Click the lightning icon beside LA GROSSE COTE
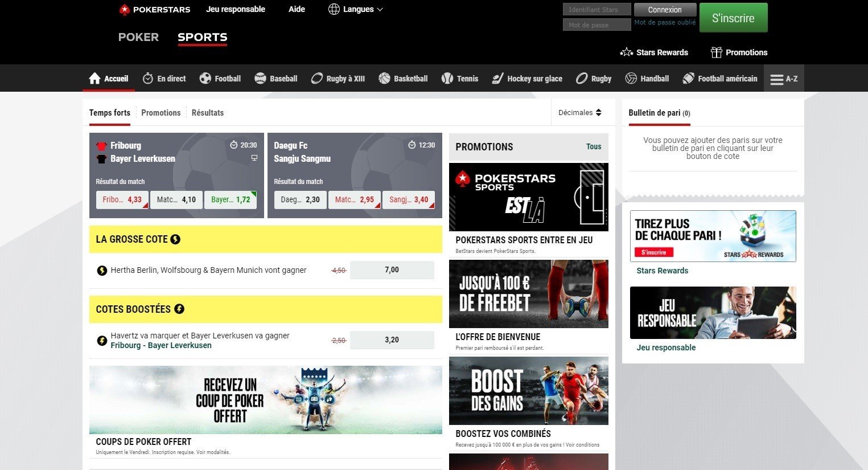Screen dimensions: 868x470 click(175, 239)
